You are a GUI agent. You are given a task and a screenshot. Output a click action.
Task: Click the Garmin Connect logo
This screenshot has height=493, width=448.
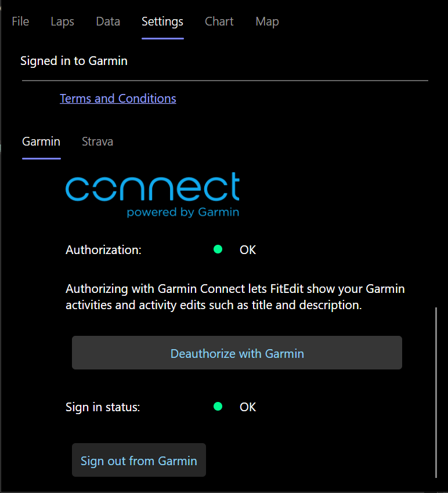point(152,194)
